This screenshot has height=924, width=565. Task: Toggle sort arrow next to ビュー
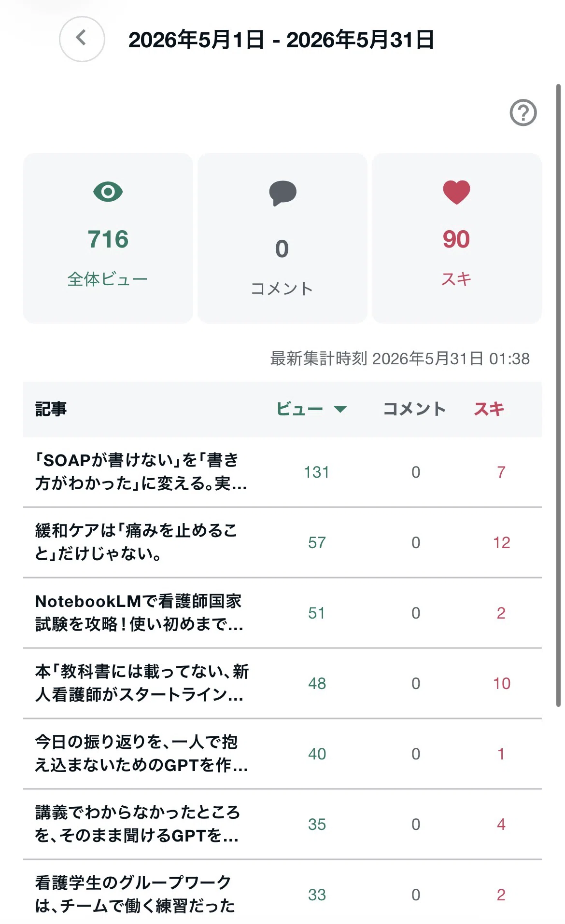(340, 409)
